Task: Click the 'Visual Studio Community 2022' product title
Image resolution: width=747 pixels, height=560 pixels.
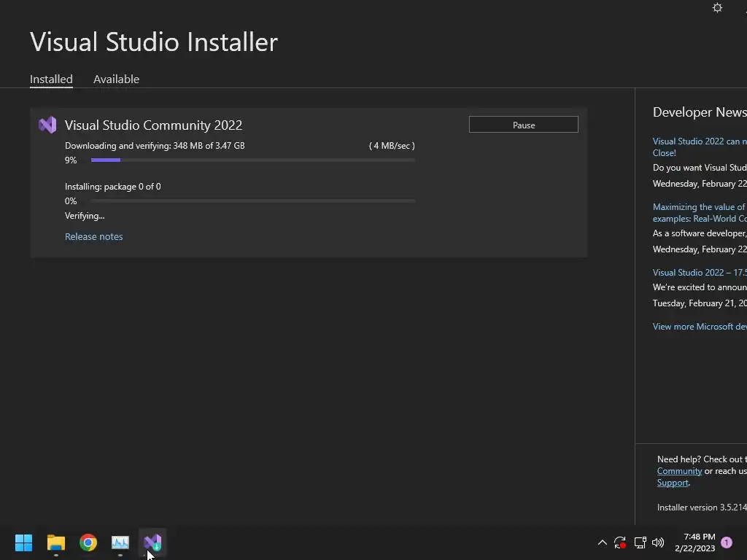Action: point(153,125)
